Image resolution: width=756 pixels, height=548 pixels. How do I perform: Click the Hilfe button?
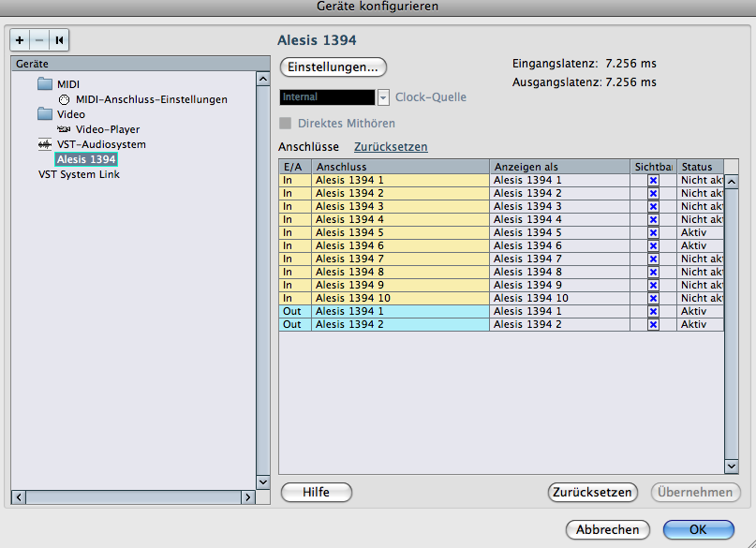pyautogui.click(x=317, y=492)
